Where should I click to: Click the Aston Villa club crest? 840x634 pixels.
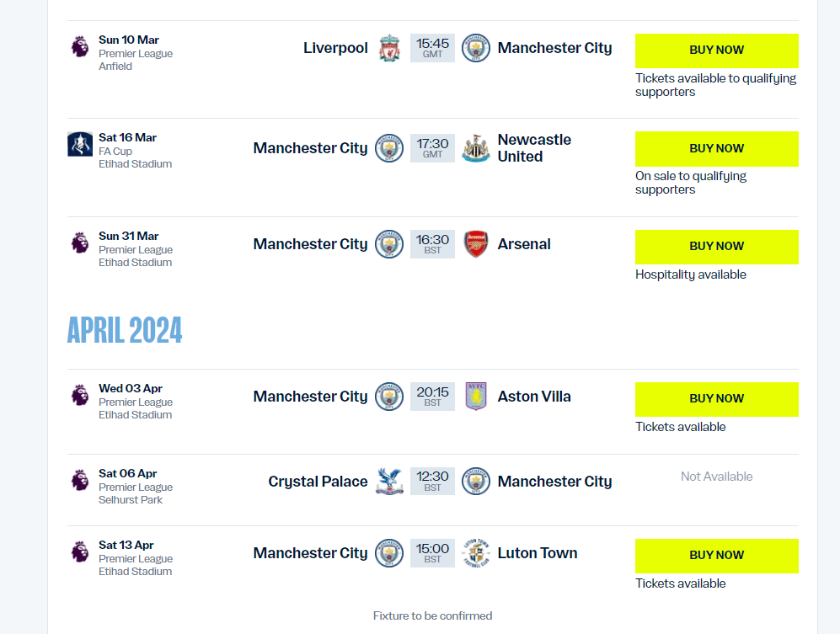pos(476,397)
